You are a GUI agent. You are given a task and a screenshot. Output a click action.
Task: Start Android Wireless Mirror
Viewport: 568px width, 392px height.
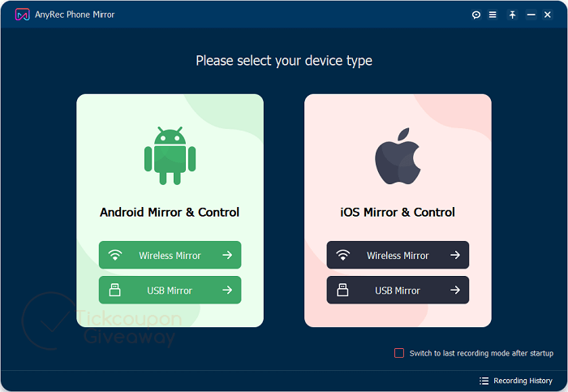pyautogui.click(x=170, y=255)
